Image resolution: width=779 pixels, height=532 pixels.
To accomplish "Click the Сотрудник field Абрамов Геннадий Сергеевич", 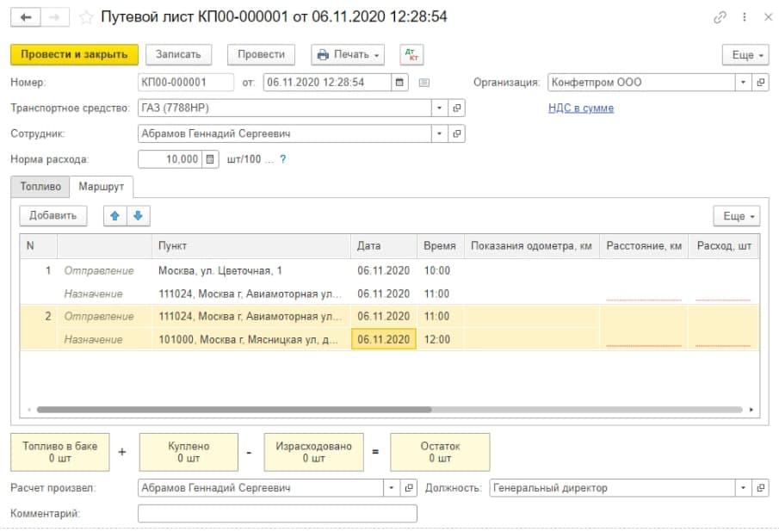I will (285, 133).
